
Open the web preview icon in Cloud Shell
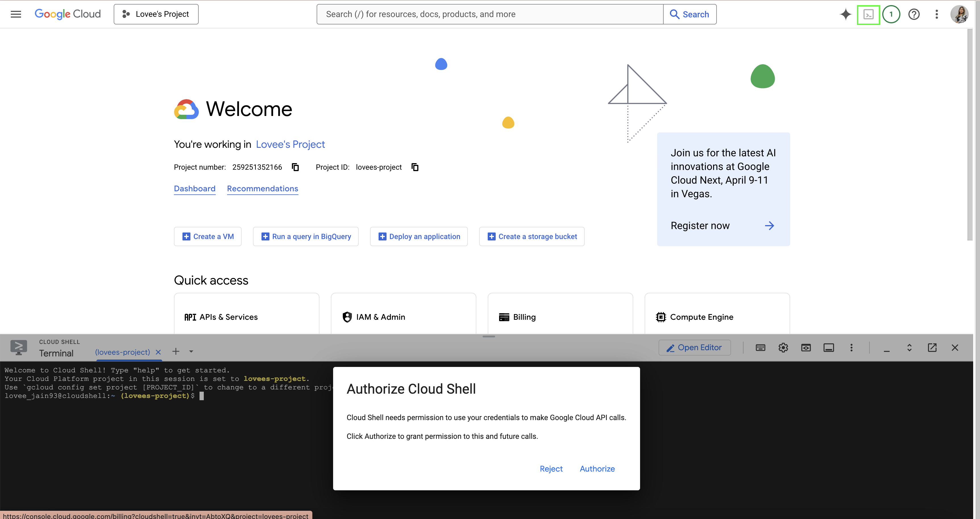806,347
